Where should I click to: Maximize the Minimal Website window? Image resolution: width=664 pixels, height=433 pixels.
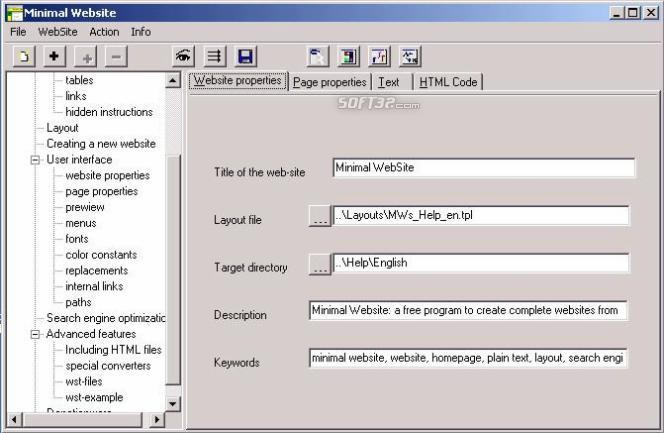click(633, 13)
